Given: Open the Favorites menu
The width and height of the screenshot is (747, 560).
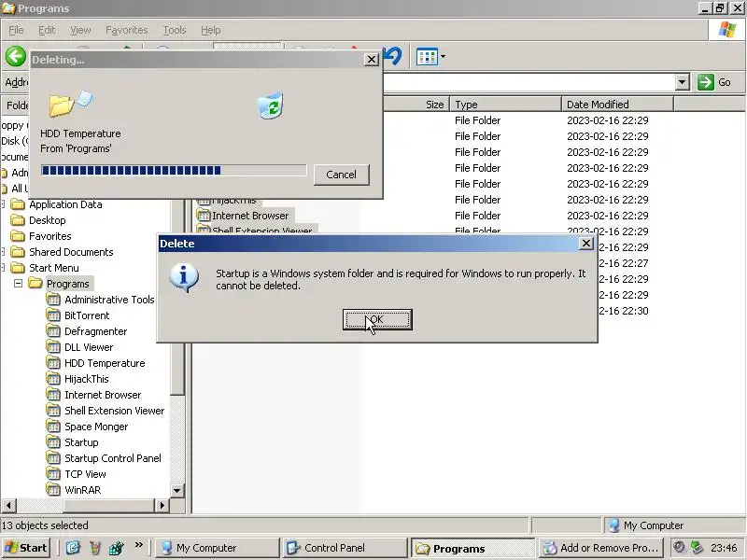Looking at the screenshot, I should coord(127,30).
